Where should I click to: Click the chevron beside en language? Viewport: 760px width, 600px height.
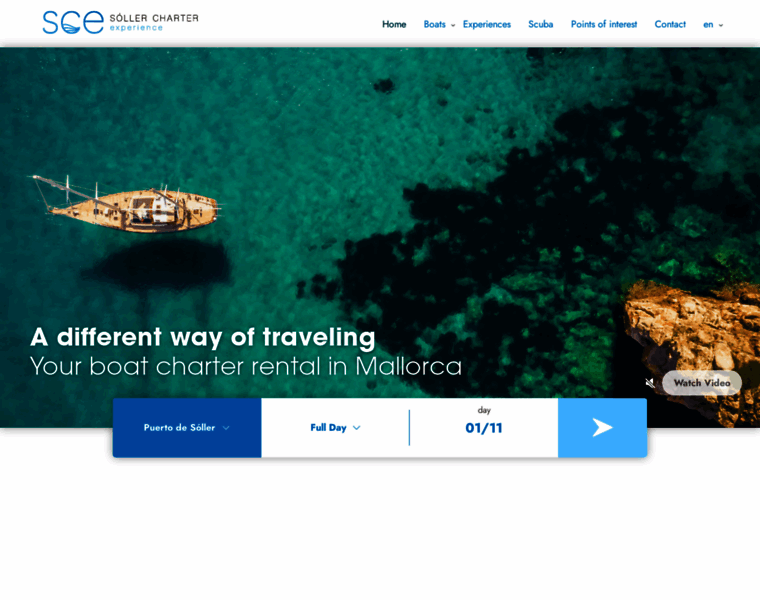721,25
